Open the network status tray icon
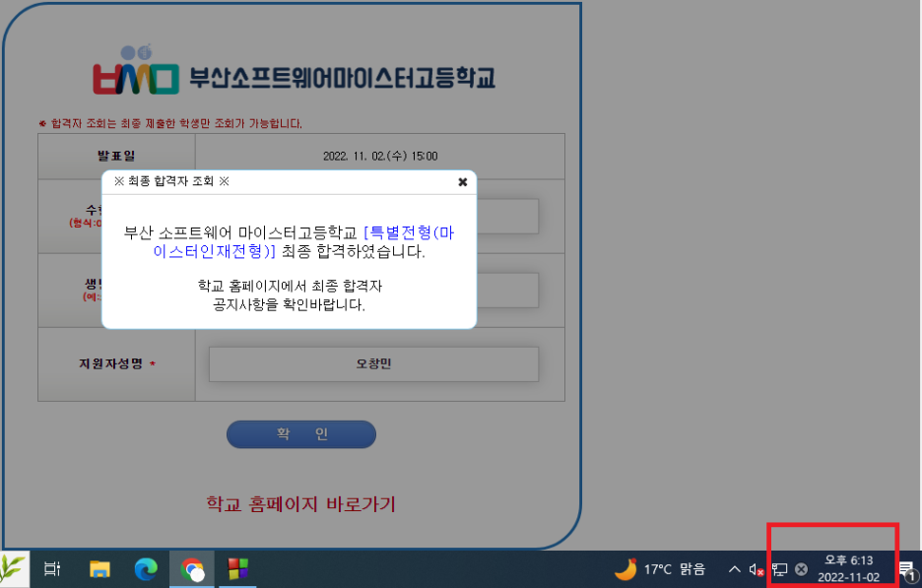 (x=780, y=569)
